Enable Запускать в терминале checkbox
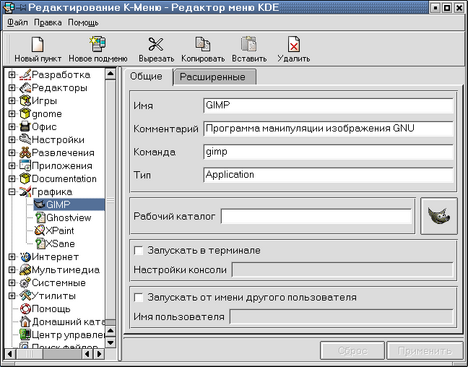468x367 pixels. click(x=138, y=250)
